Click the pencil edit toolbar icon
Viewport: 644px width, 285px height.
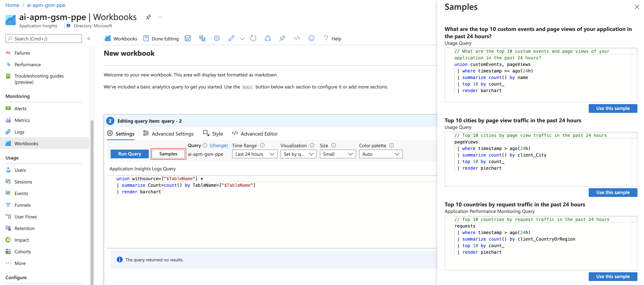pos(231,39)
